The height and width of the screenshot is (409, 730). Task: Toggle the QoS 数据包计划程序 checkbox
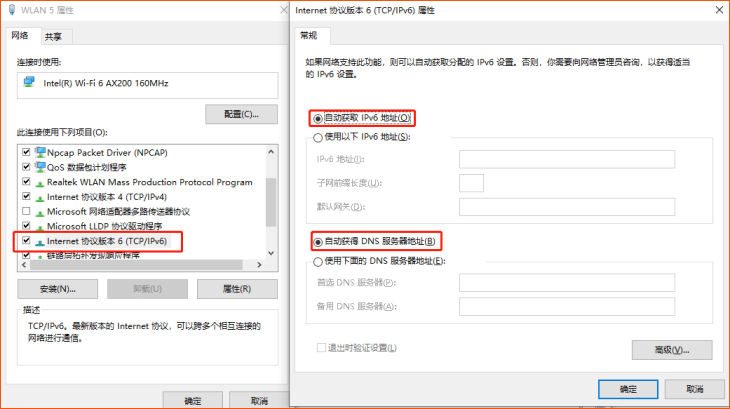click(26, 167)
